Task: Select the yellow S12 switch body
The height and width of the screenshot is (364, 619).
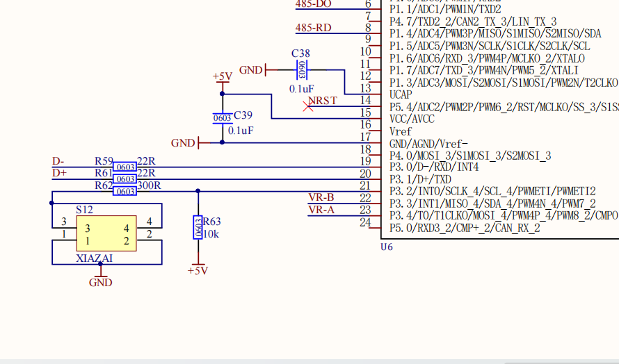Action: pos(106,233)
